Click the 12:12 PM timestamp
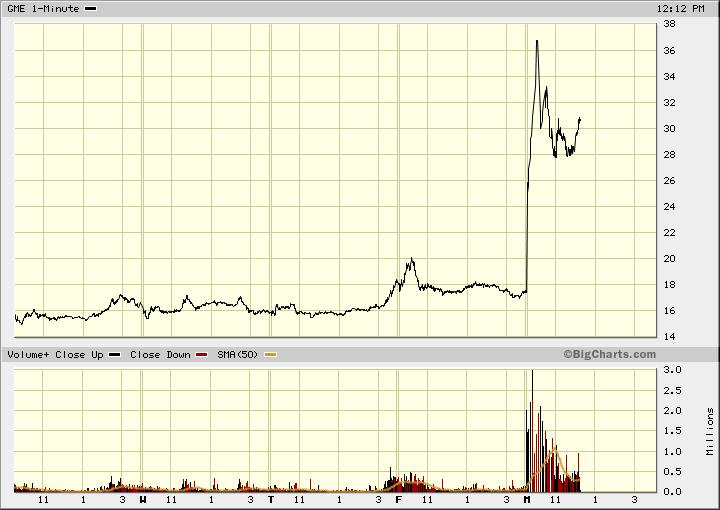 [680, 9]
